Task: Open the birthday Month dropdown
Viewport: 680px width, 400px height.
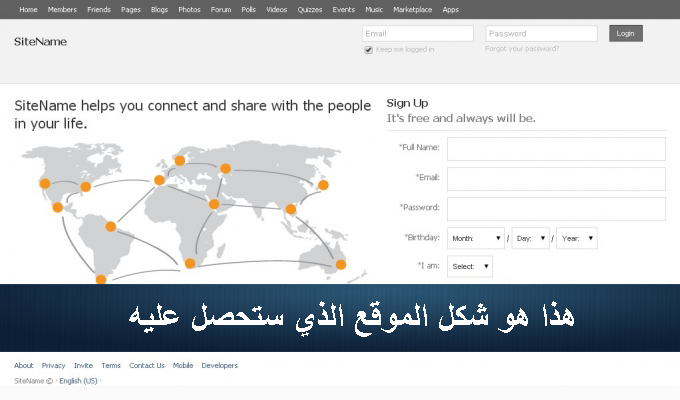Action: 476,238
